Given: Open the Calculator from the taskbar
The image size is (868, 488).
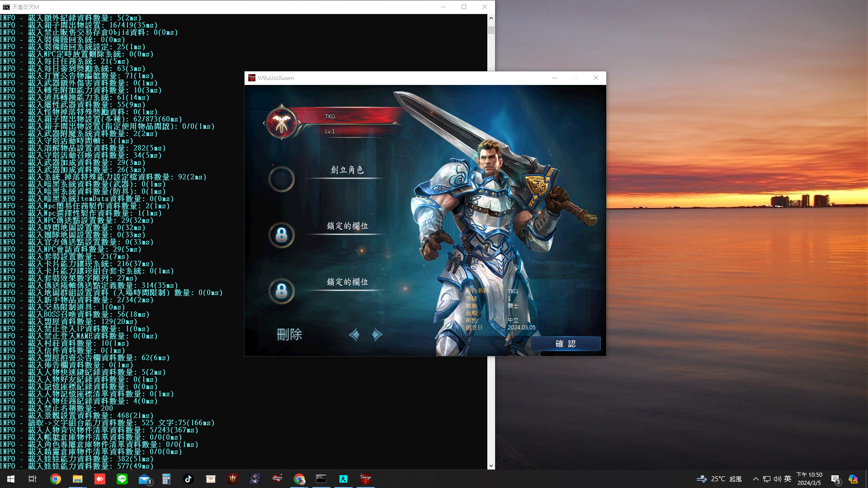Looking at the screenshot, I should [x=166, y=479].
